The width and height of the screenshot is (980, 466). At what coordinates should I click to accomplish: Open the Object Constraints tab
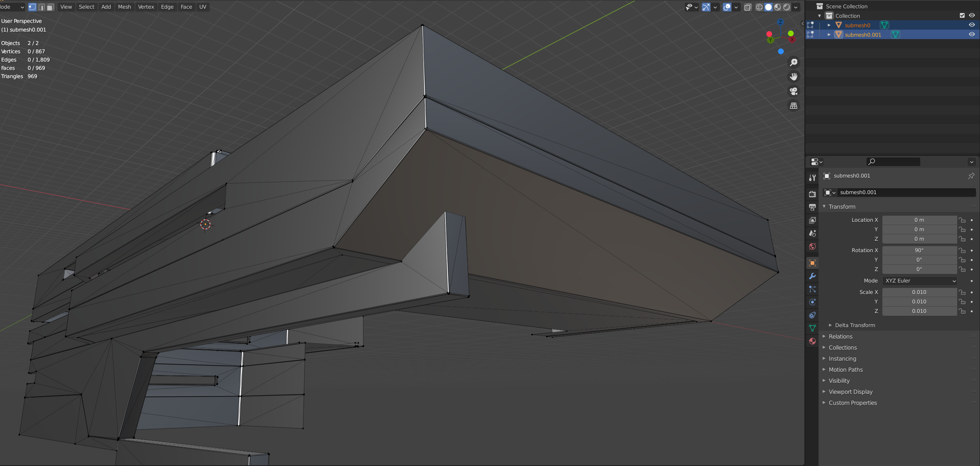(x=812, y=315)
